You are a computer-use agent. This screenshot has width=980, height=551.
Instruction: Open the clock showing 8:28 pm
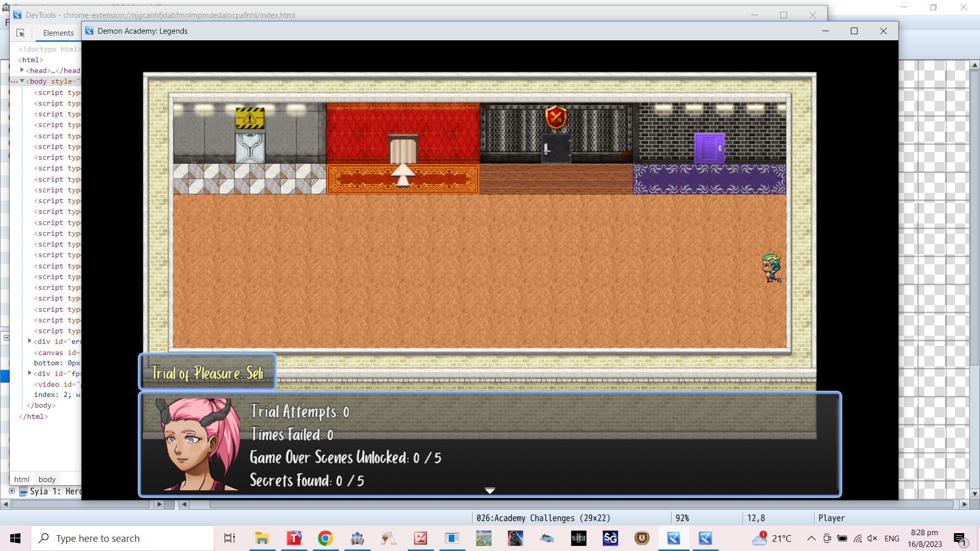tap(925, 538)
